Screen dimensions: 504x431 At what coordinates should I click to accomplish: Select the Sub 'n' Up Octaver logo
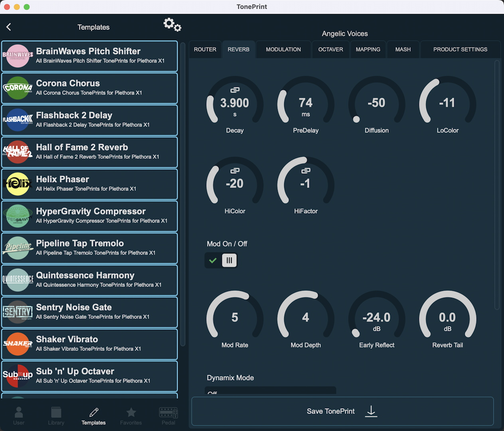click(18, 376)
